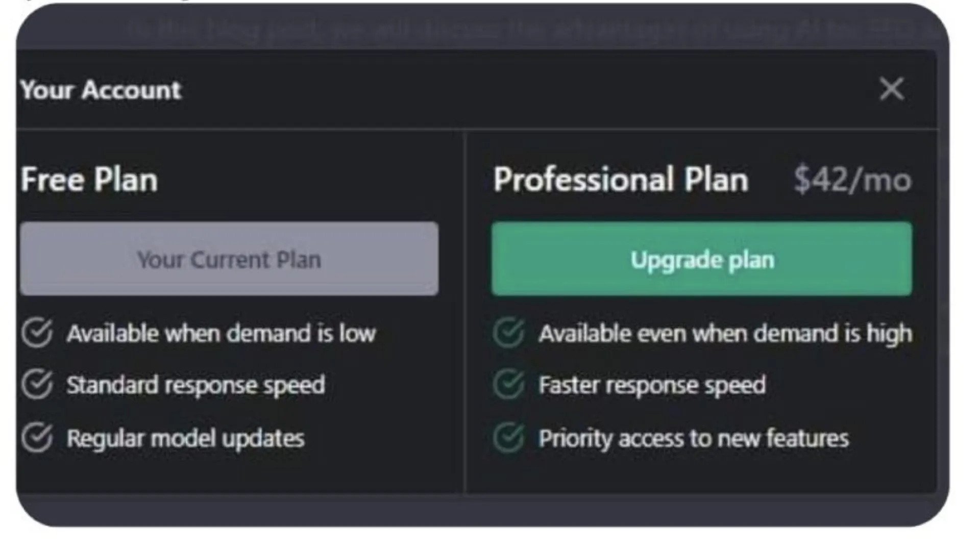Screen dimensions: 980x551
Task: Click the Available when demand is low text
Action: pos(221,334)
